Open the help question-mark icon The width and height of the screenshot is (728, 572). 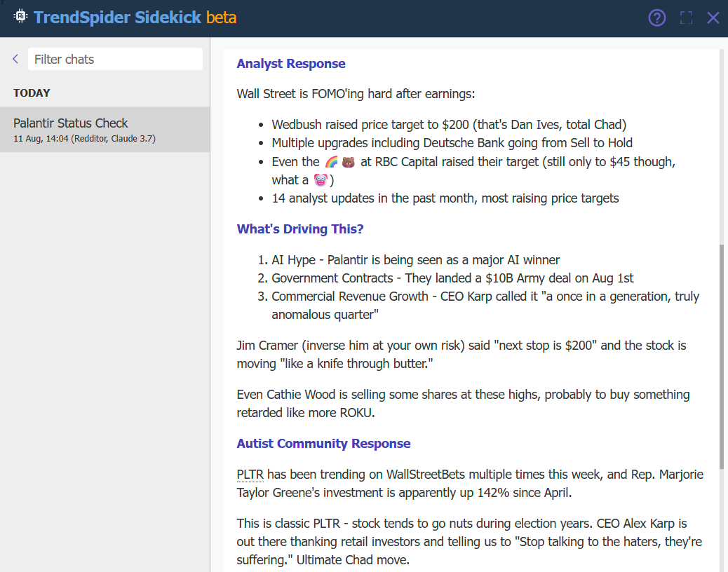[656, 18]
